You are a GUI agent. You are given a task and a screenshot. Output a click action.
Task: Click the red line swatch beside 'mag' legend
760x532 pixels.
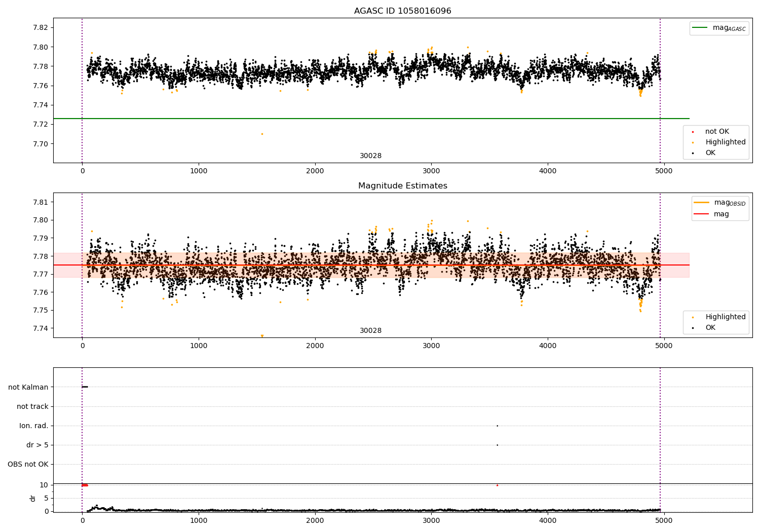click(x=702, y=214)
